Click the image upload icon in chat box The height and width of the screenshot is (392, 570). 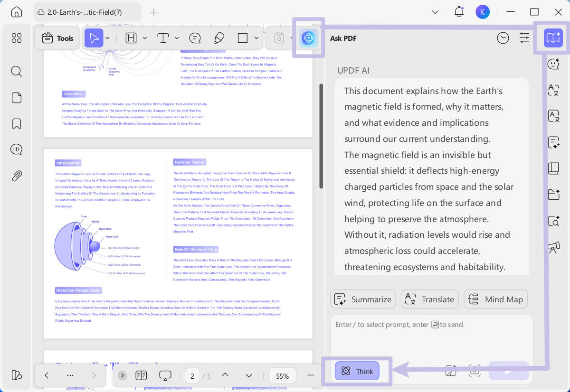[x=451, y=371]
